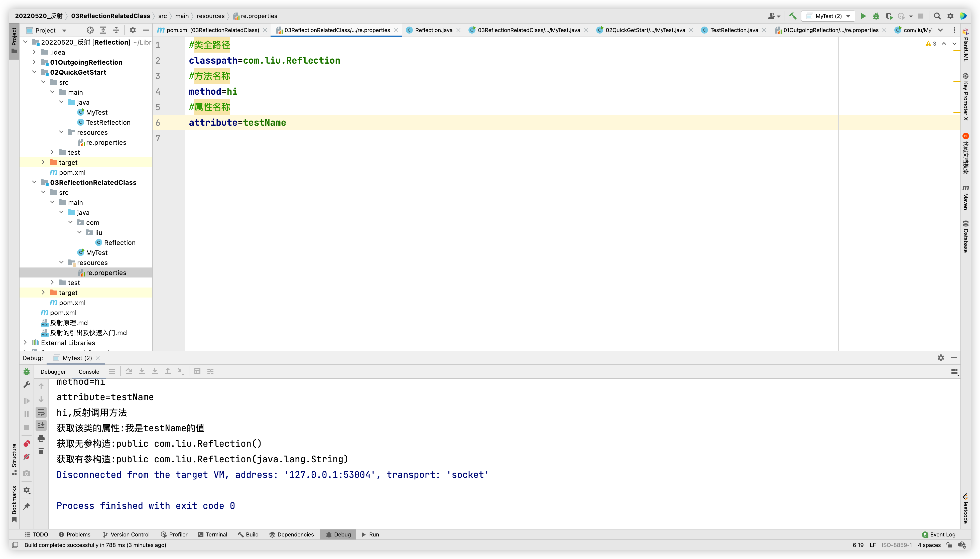Viewport: 980px width, 559px height.
Task: Open Project panel options gear
Action: coord(133,30)
